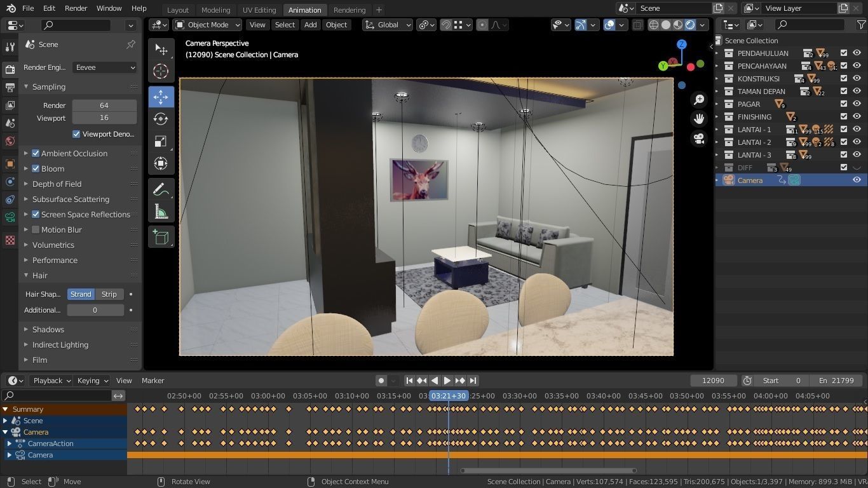868x488 pixels.
Task: Open the viewport Add menu
Action: click(310, 25)
